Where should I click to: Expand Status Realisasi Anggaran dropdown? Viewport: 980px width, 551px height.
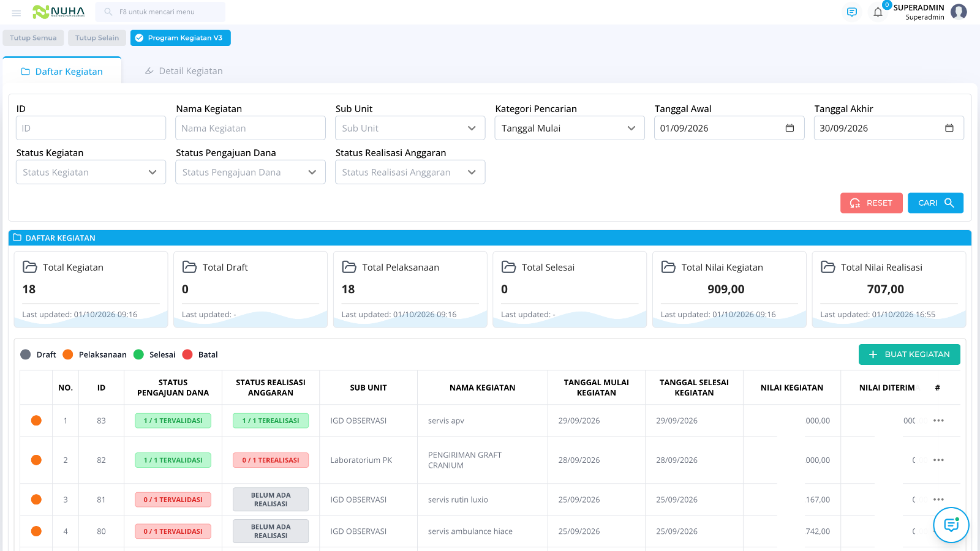pos(410,172)
